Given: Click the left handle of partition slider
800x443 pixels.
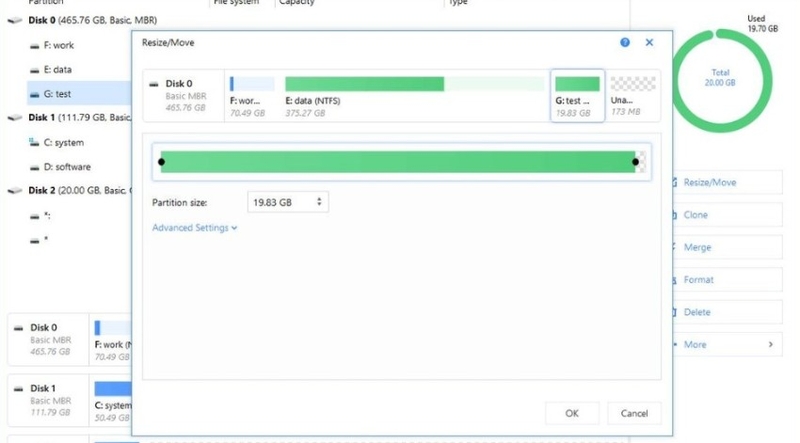Looking at the screenshot, I should coord(161,162).
